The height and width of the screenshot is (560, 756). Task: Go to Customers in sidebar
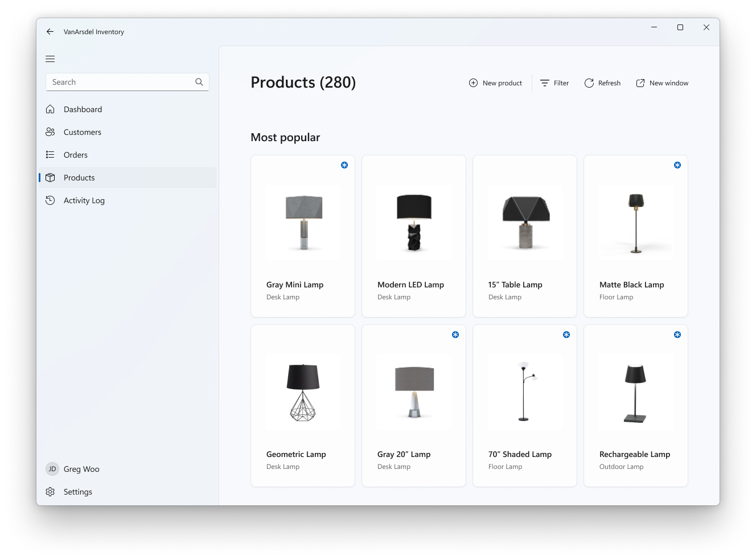click(82, 132)
